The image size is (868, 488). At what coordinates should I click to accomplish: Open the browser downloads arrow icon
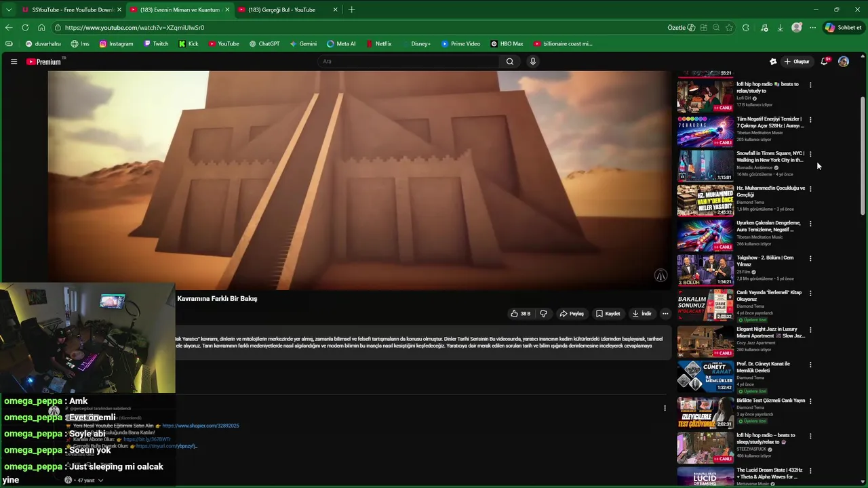[781, 28]
